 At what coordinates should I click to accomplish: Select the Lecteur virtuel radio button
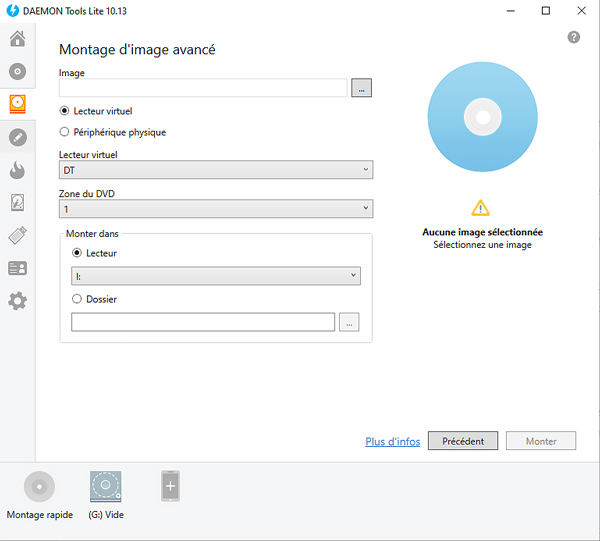tap(65, 111)
